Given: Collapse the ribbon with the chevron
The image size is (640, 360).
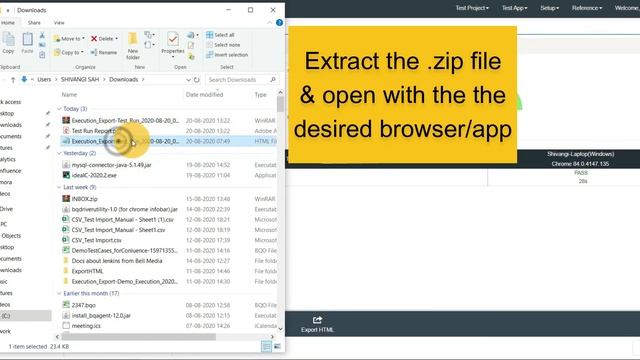Looking at the screenshot, I should (269, 23).
